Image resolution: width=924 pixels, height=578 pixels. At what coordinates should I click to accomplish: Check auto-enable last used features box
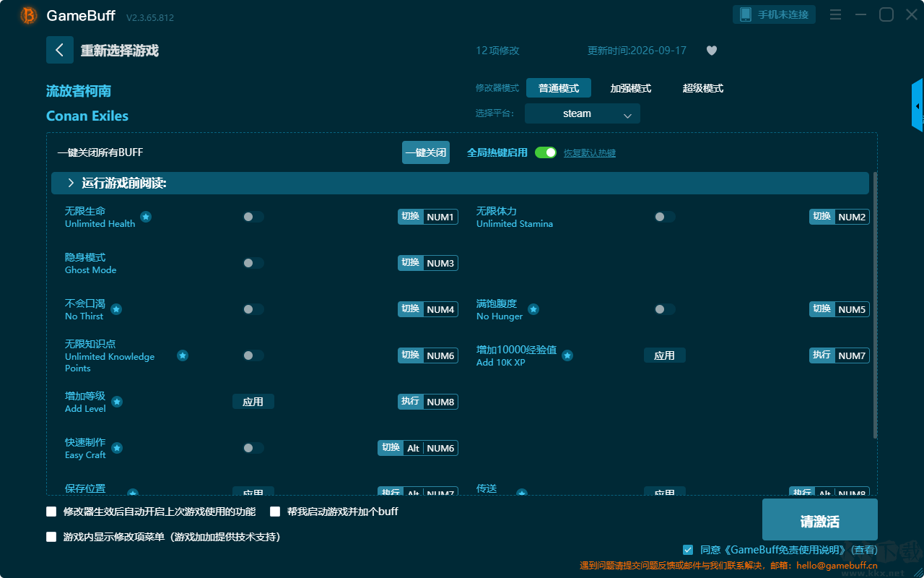click(51, 512)
